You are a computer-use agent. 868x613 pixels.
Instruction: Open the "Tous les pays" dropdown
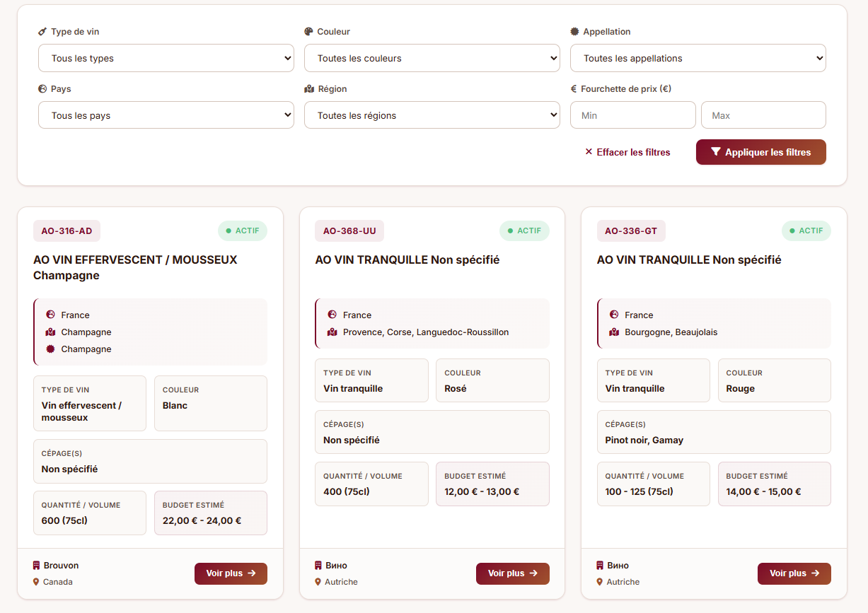[x=166, y=114]
